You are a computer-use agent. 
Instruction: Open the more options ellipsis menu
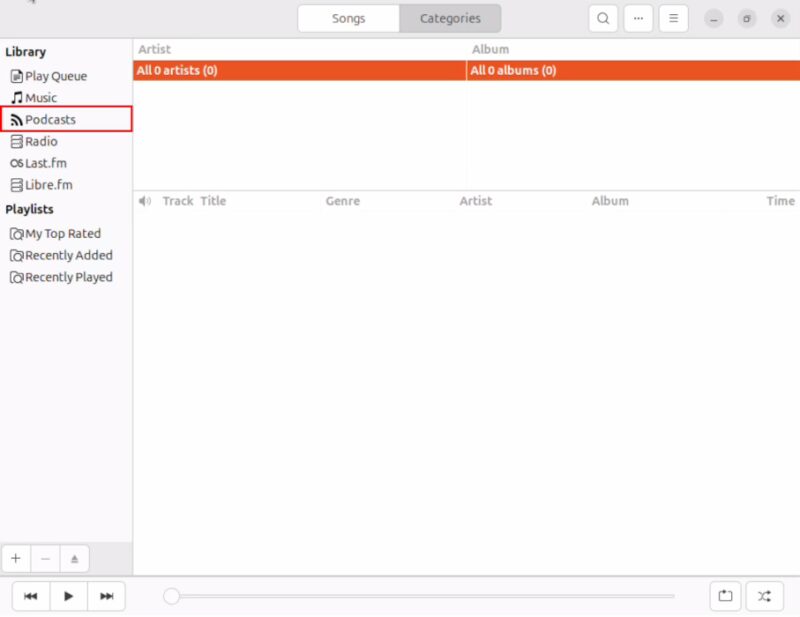click(x=638, y=18)
